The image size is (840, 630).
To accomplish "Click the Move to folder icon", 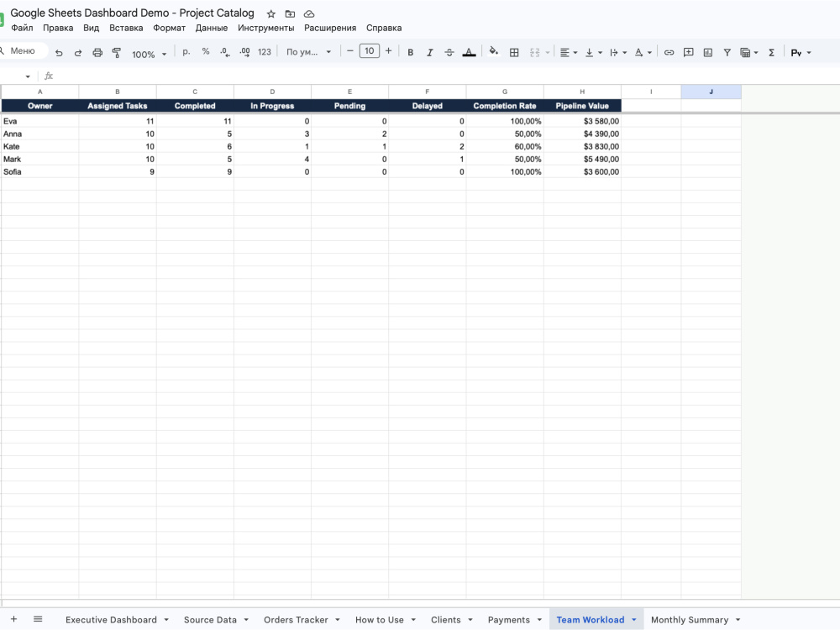I will tap(290, 14).
